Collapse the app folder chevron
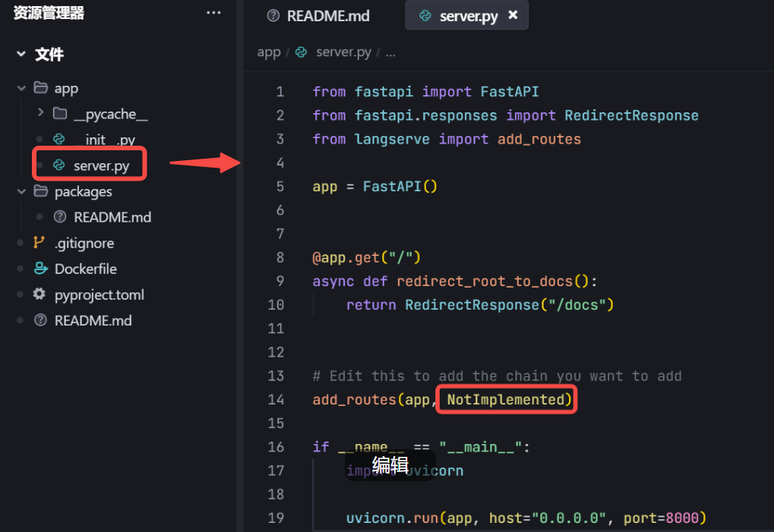This screenshot has width=774, height=532. click(21, 88)
